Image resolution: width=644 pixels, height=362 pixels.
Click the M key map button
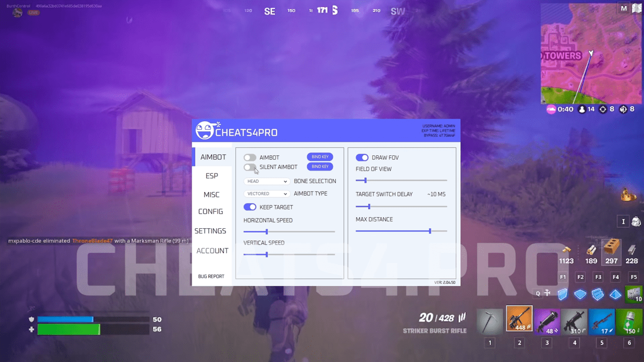pyautogui.click(x=624, y=9)
